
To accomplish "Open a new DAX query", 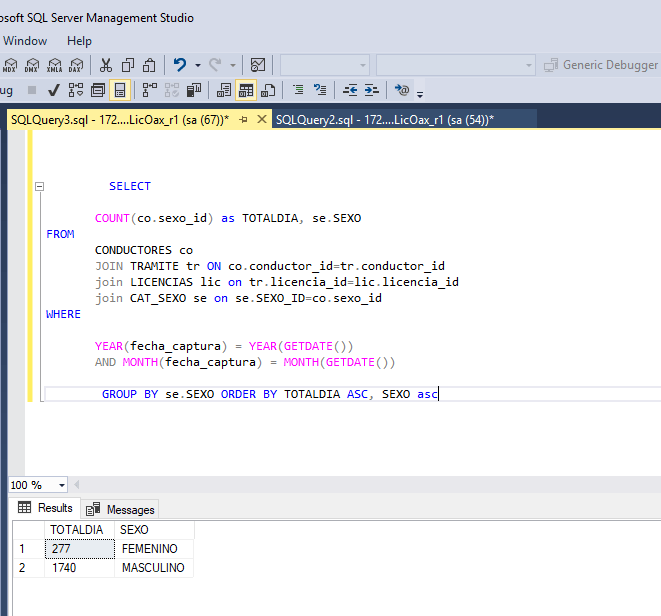I will (76, 65).
